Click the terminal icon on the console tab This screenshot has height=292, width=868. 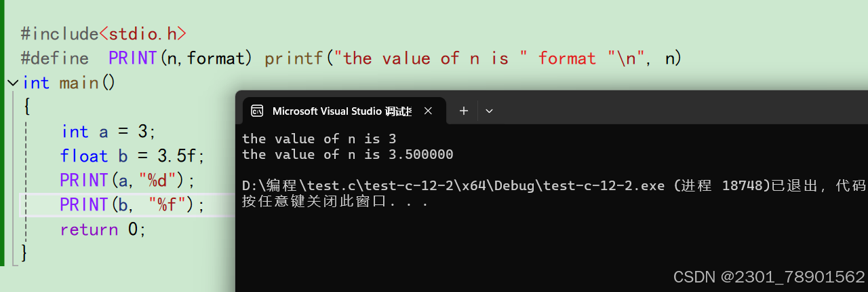(x=257, y=111)
